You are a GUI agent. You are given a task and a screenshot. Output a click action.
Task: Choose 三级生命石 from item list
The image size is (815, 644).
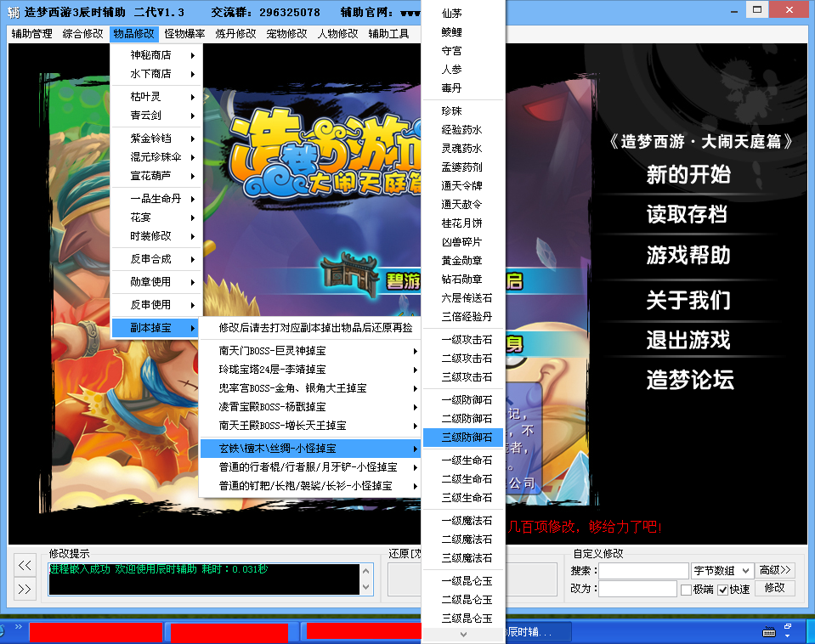coord(463,498)
